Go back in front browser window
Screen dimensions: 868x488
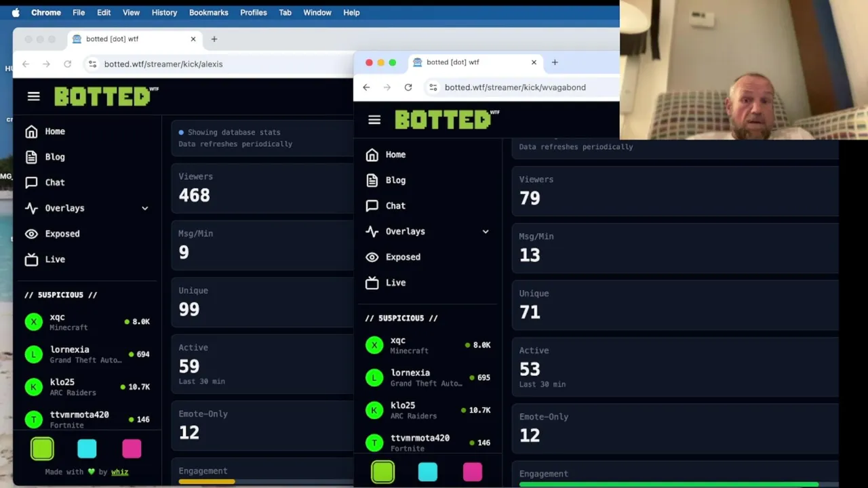[366, 87]
